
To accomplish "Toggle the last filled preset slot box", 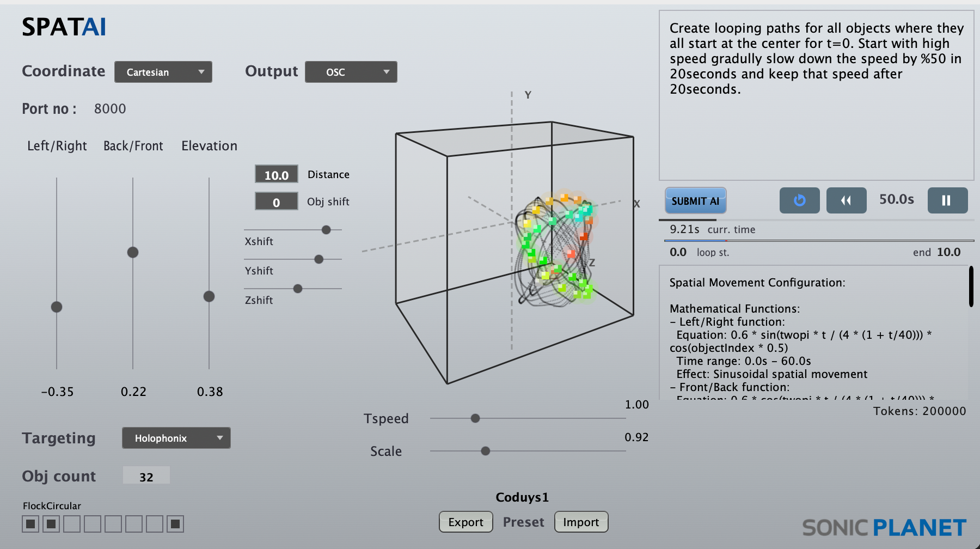I will click(x=175, y=524).
